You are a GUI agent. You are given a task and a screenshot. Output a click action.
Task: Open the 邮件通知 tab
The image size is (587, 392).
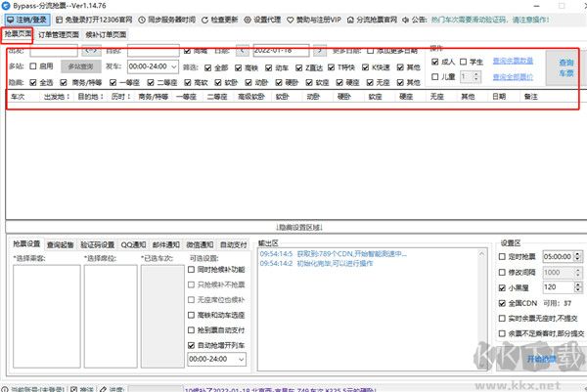coord(166,244)
